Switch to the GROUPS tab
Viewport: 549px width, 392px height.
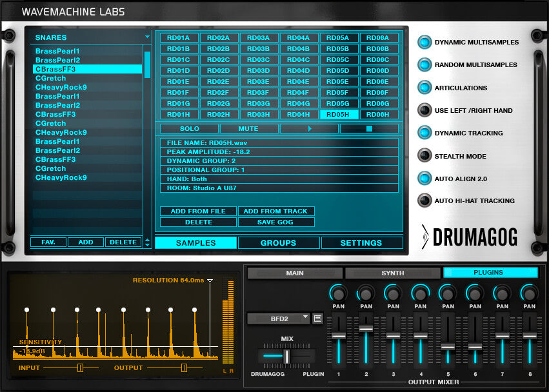coord(277,242)
